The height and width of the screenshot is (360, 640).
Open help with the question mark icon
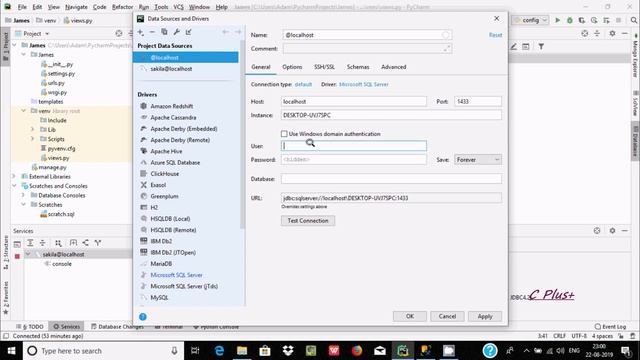click(142, 317)
